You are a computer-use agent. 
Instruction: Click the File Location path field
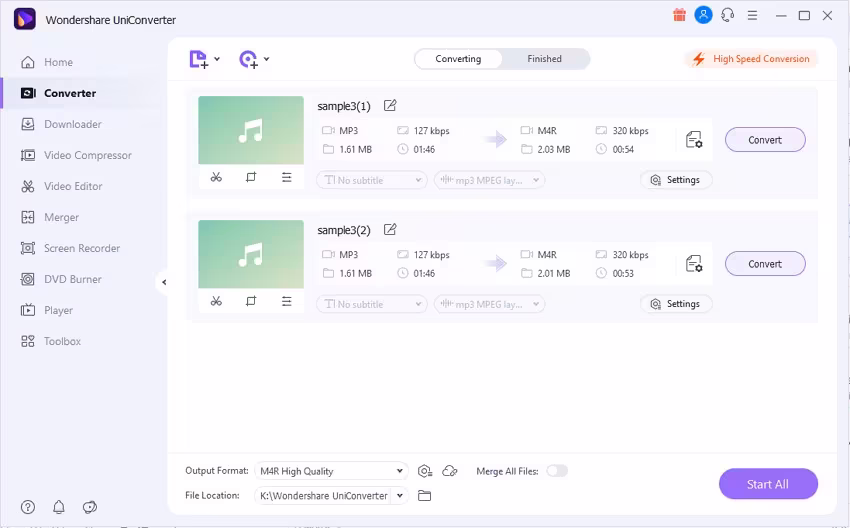[x=323, y=495]
